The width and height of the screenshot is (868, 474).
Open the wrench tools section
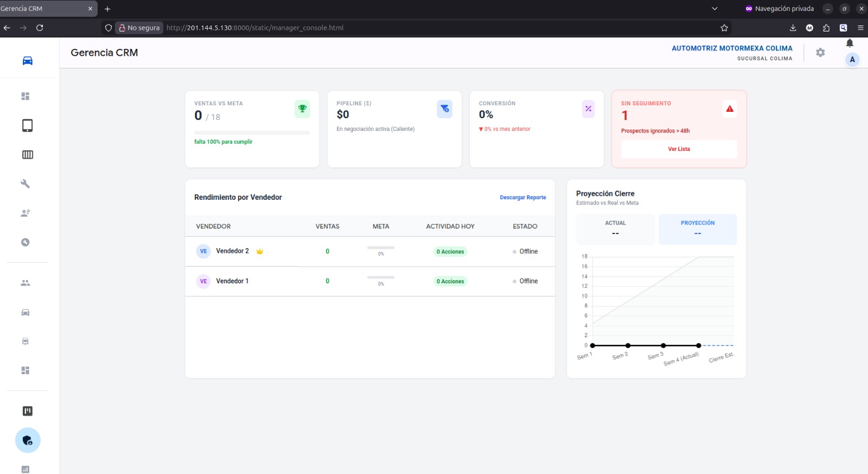[25, 184]
